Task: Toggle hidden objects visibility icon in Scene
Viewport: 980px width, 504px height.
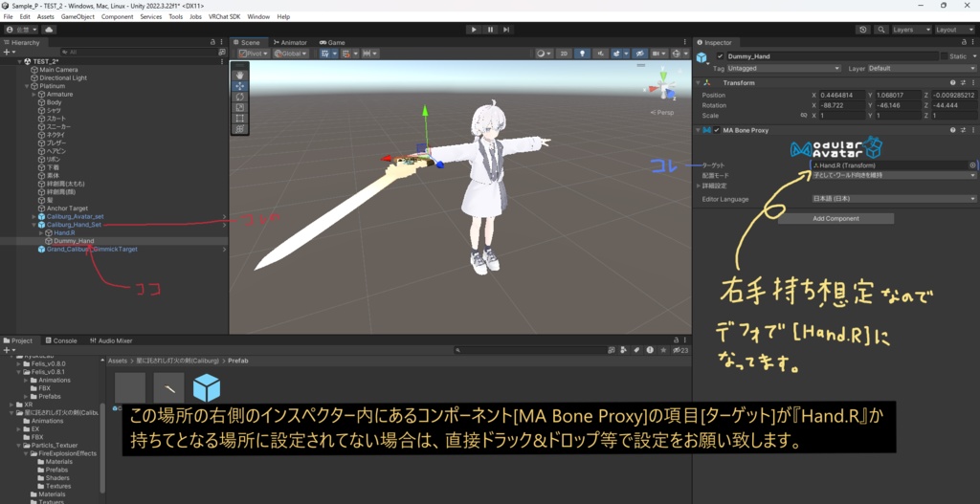Action: pos(638,54)
